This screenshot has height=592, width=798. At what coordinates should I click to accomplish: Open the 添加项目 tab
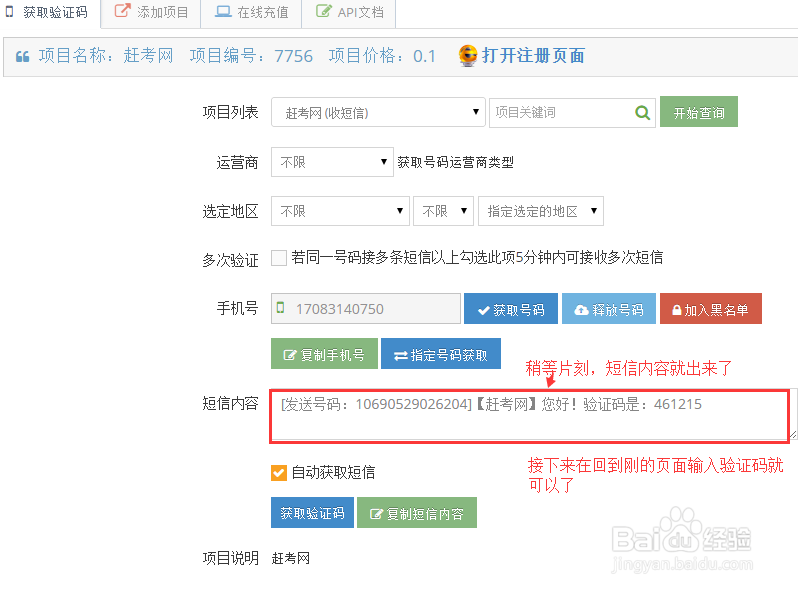pos(151,12)
